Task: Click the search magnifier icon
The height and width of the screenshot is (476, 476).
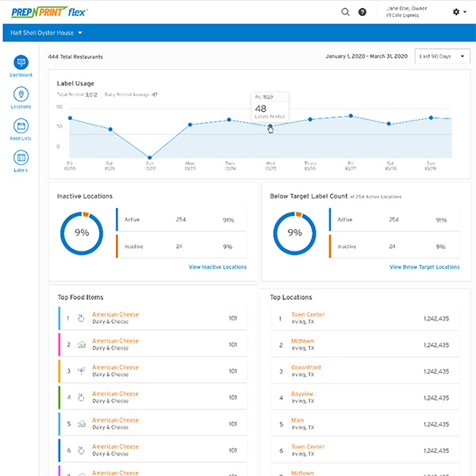Action: [345, 12]
